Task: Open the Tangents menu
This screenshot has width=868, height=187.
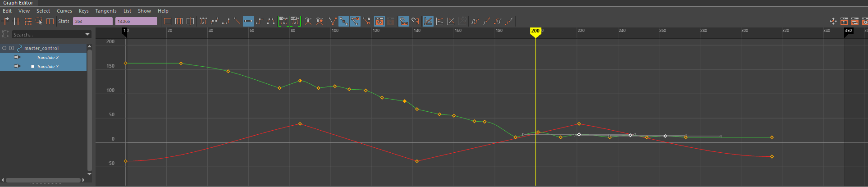Action: pyautogui.click(x=106, y=11)
